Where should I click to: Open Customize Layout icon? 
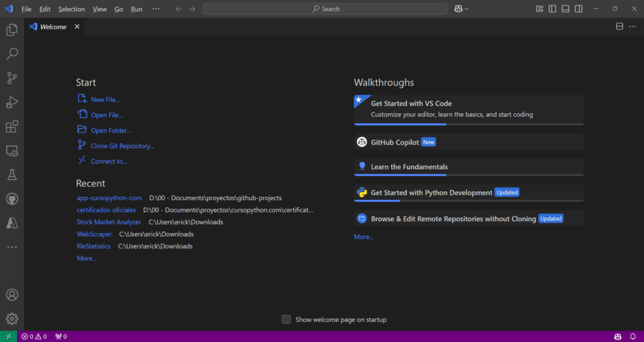pyautogui.click(x=540, y=9)
